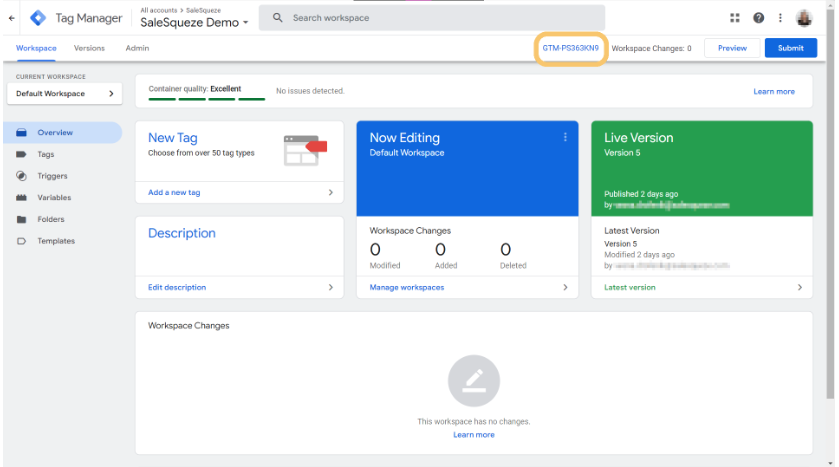Click the blue Submit button

[790, 48]
